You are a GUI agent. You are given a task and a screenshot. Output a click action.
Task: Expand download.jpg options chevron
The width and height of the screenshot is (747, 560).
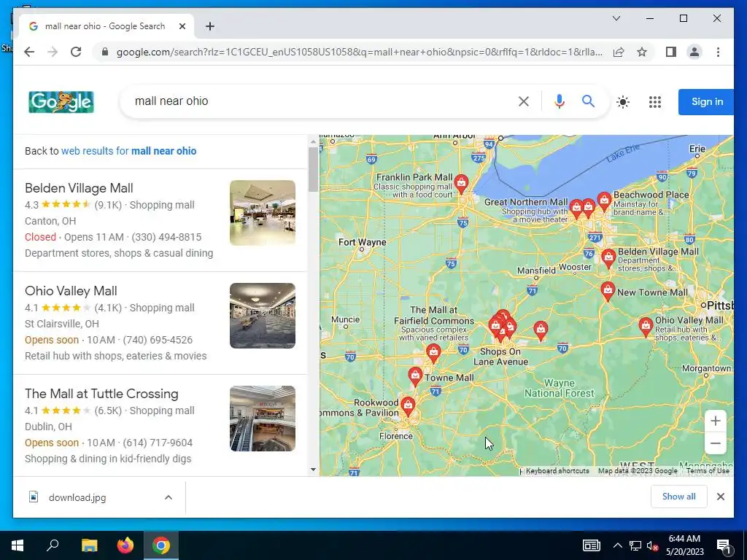click(169, 497)
